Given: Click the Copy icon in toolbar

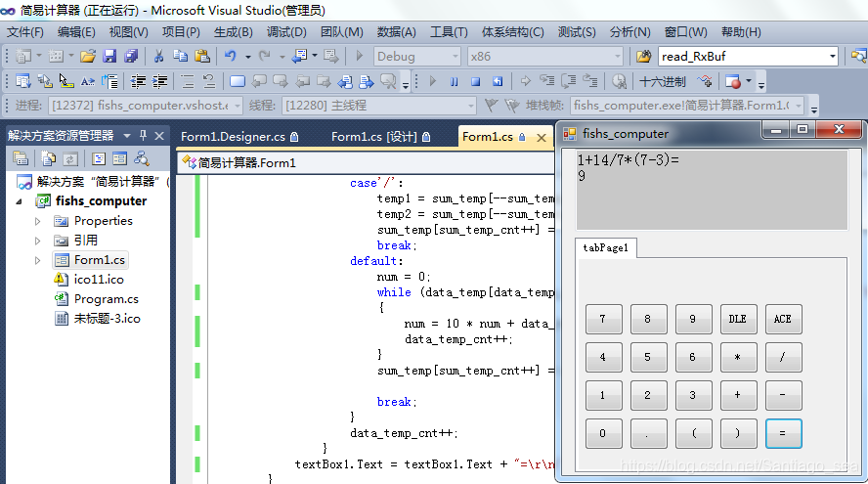Looking at the screenshot, I should 180,56.
